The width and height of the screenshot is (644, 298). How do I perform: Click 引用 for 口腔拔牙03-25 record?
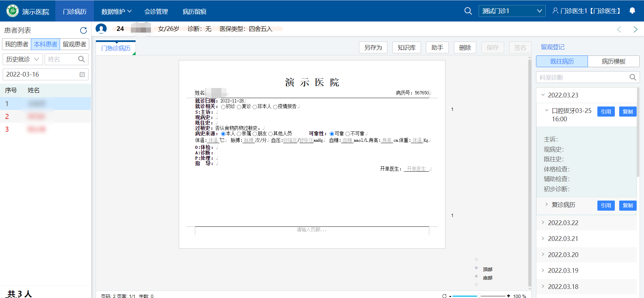pos(605,112)
